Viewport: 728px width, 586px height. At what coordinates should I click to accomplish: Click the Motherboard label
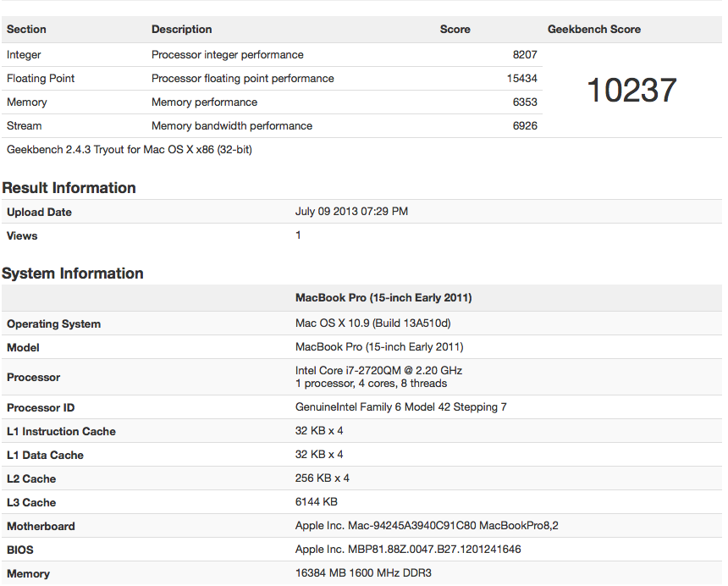click(x=41, y=526)
